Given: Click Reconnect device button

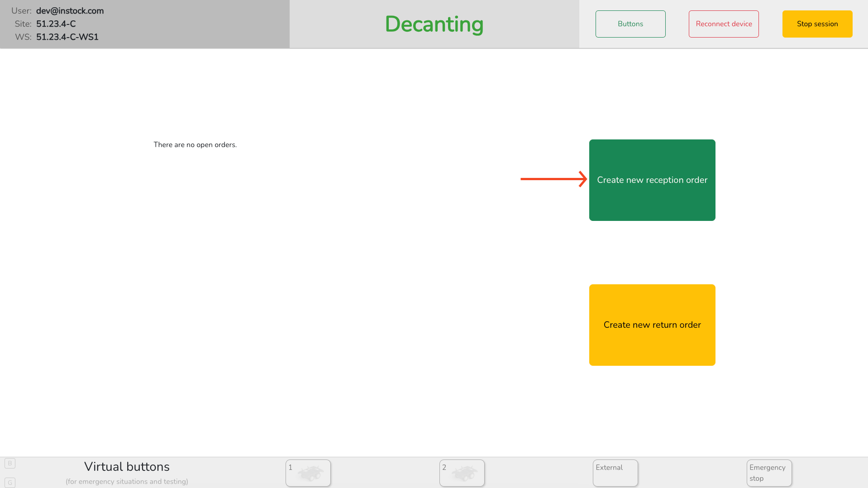Looking at the screenshot, I should 724,24.
